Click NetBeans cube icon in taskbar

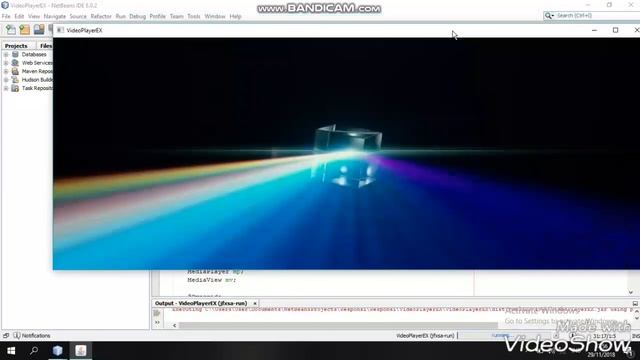(58, 351)
